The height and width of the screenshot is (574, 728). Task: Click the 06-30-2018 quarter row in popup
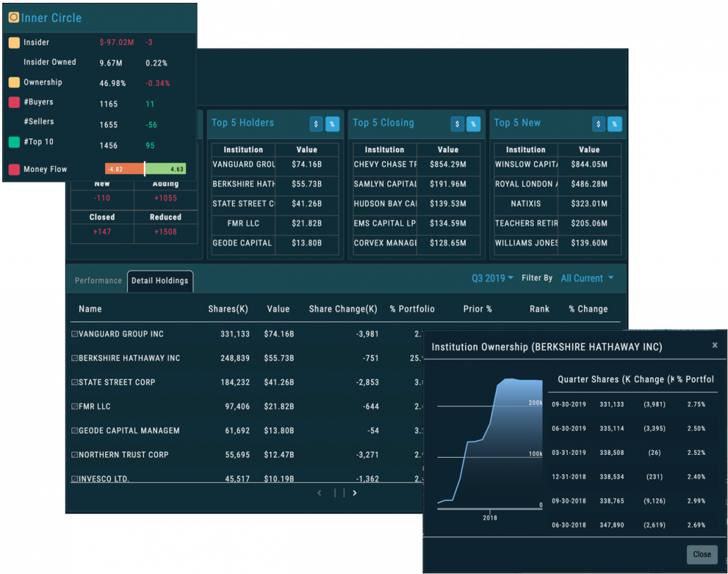631,525
